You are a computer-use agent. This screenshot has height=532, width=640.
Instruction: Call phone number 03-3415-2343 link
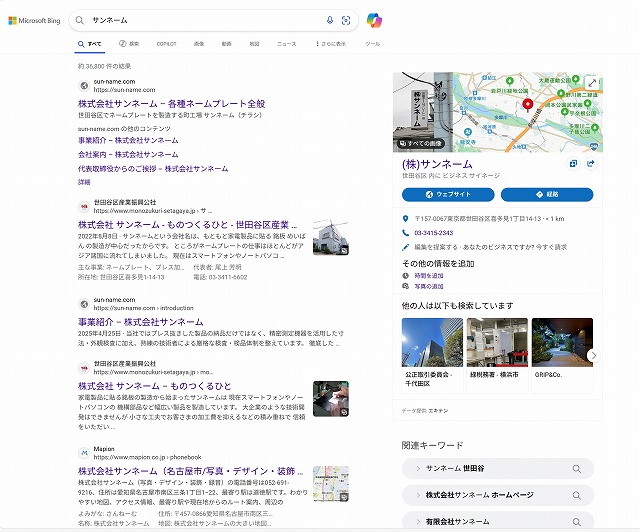(433, 232)
